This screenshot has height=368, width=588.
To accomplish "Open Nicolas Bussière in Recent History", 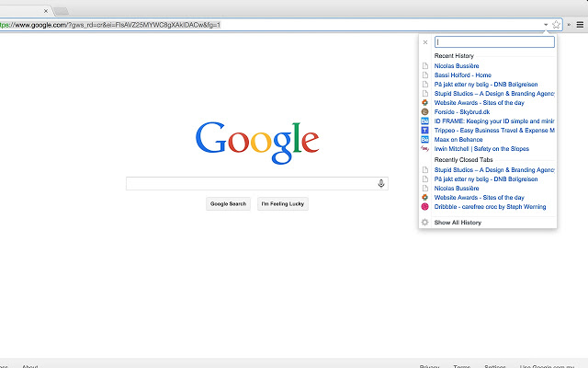I will [x=457, y=65].
